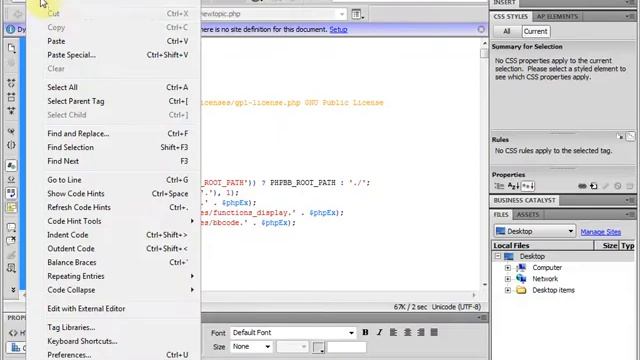This screenshot has width=640, height=360.
Task: Open the view options icon beside the file path
Action: click(357, 14)
